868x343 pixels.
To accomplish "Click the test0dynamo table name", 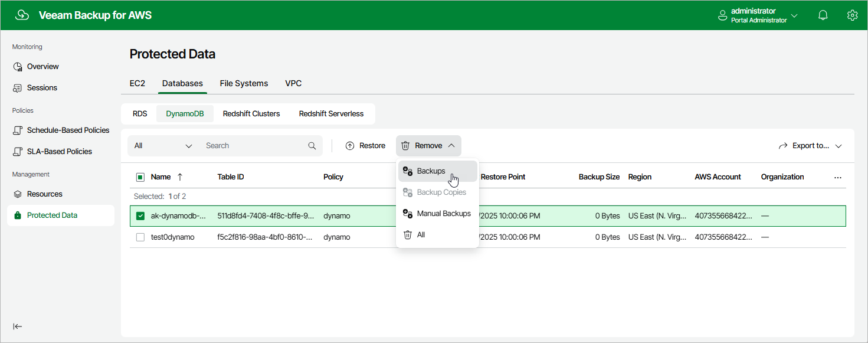I will pyautogui.click(x=172, y=237).
